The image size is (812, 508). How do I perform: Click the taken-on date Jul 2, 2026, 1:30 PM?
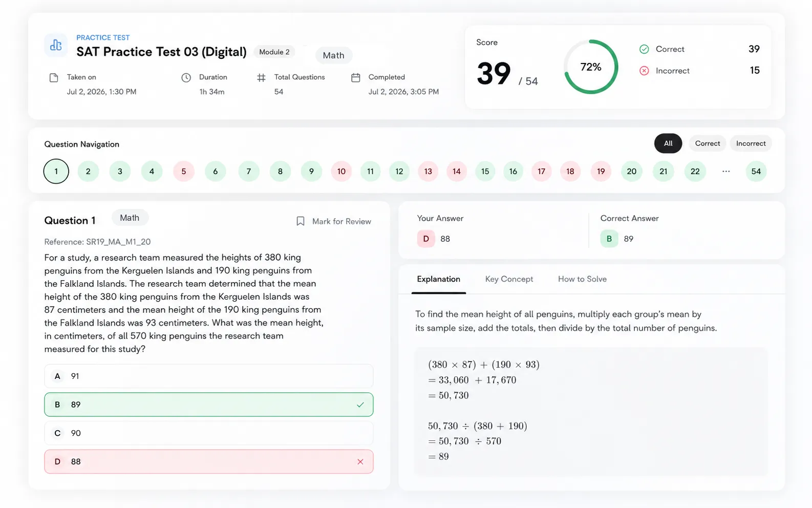(101, 92)
